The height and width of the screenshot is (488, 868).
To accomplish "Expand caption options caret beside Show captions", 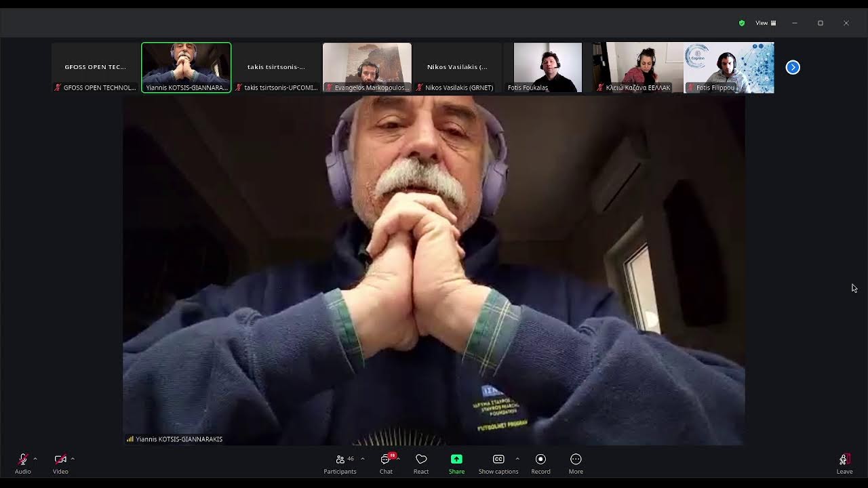I will tap(517, 459).
